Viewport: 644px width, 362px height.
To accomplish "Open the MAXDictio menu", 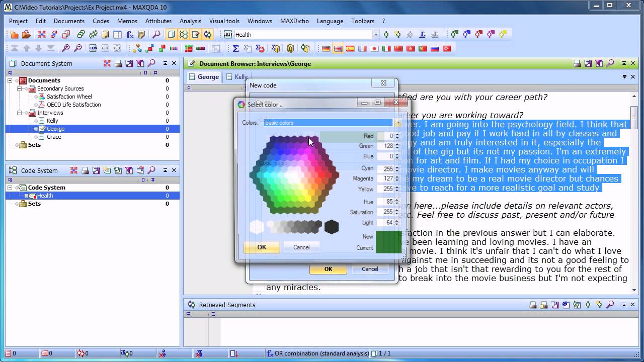I will coord(294,21).
